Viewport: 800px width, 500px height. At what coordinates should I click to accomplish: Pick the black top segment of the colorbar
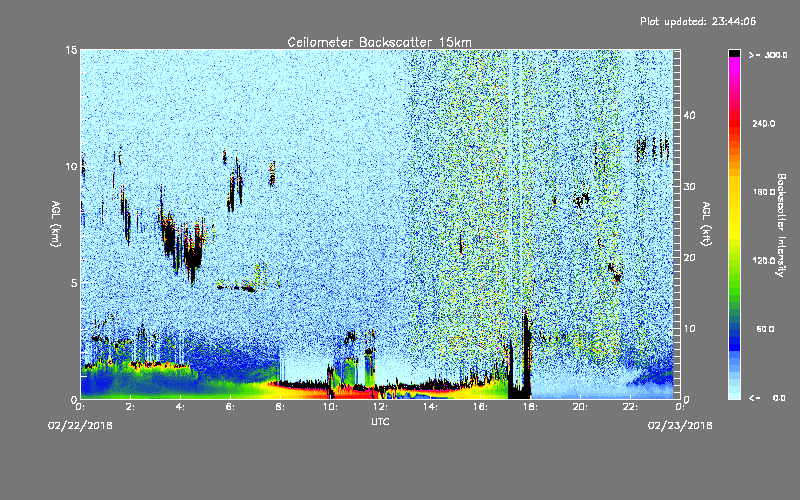[734, 53]
